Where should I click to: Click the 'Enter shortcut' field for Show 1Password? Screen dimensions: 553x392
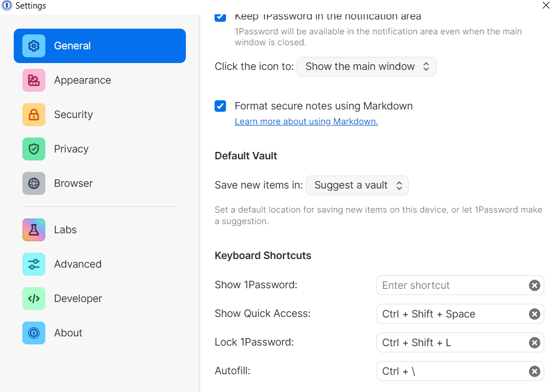tap(453, 285)
